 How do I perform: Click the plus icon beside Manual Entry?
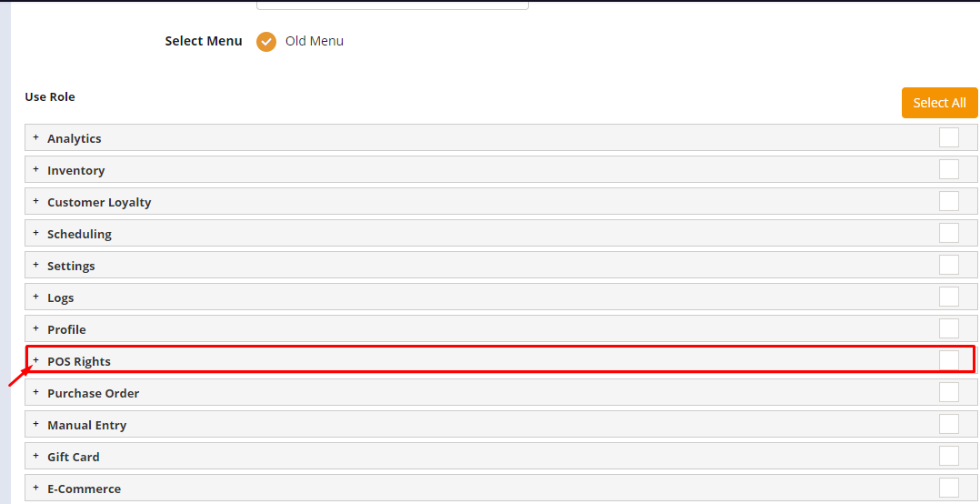(x=36, y=424)
